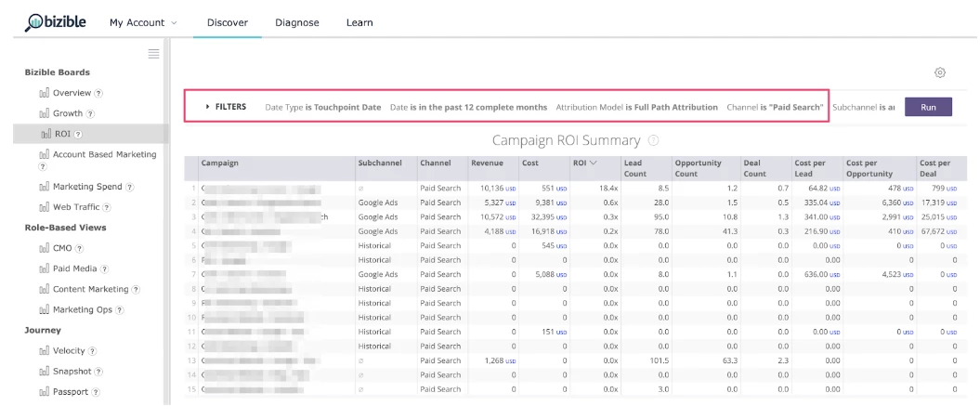Select the ROI board

click(62, 134)
